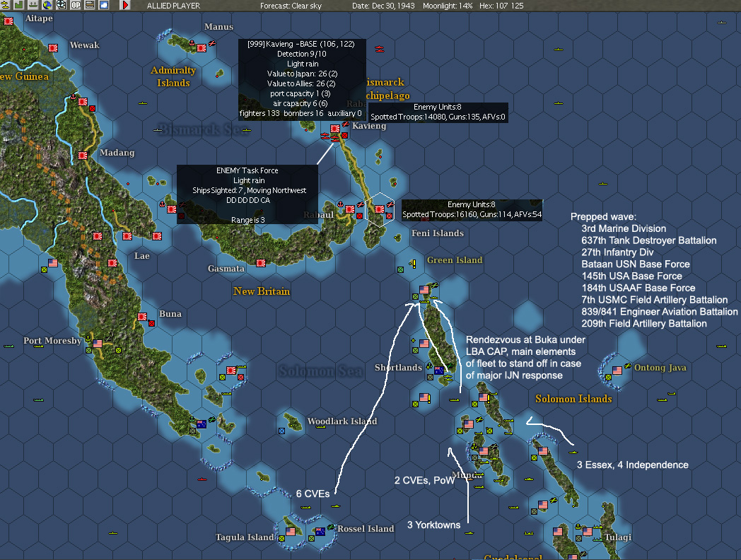Screen dimensions: 741x560
Task: Select the highlighted hex east of Rabaul
Action: (380, 209)
